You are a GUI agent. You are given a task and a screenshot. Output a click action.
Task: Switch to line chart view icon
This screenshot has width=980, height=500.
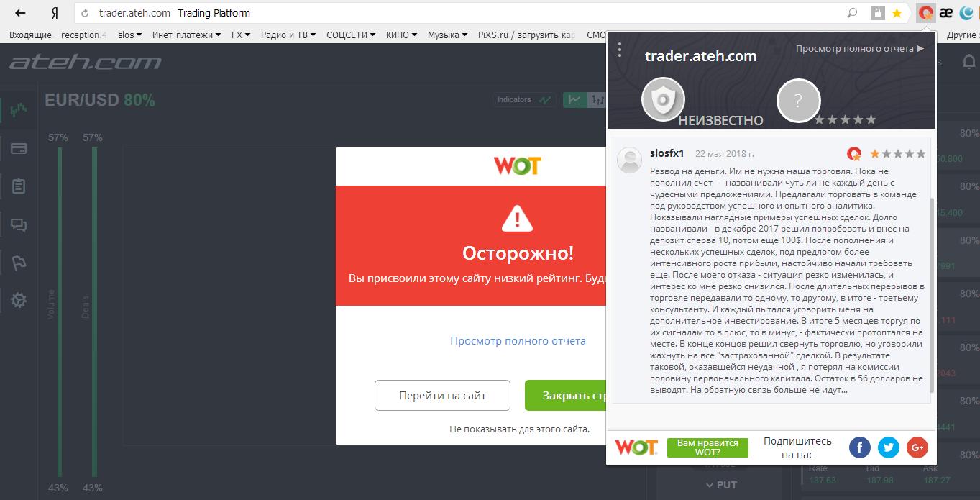tap(574, 100)
